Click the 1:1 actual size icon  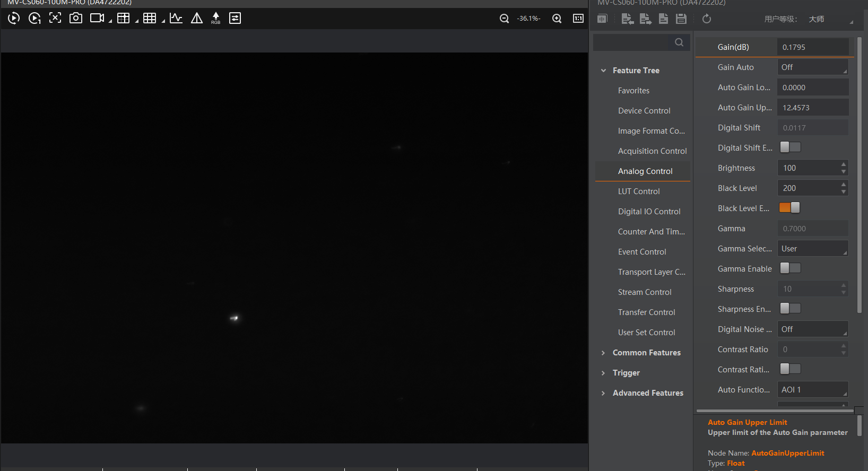[578, 19]
